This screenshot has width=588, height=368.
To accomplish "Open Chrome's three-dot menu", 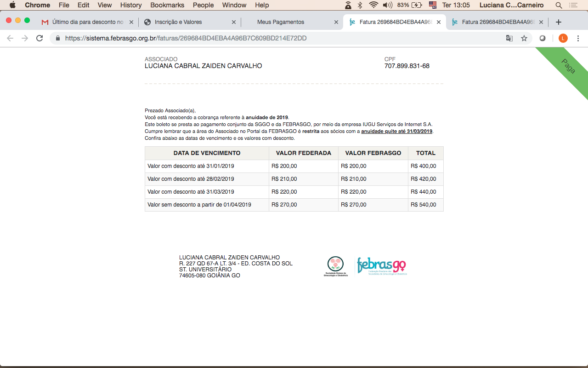I will point(578,38).
